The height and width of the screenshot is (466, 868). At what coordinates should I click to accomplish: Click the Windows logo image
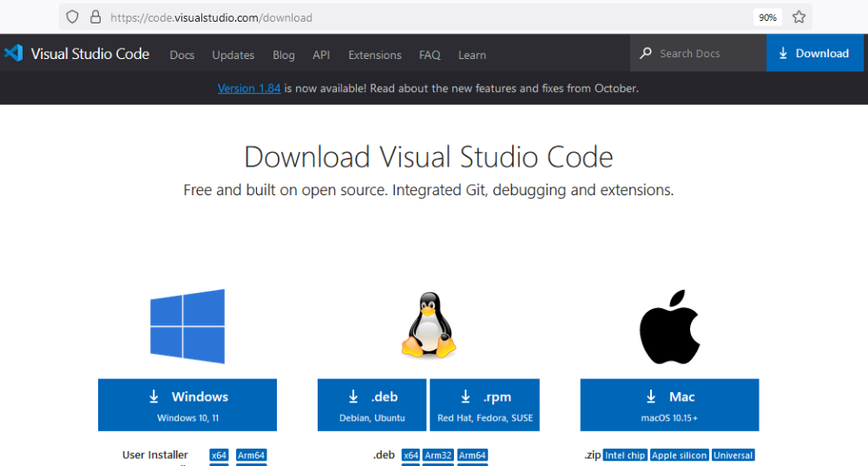[x=187, y=326]
